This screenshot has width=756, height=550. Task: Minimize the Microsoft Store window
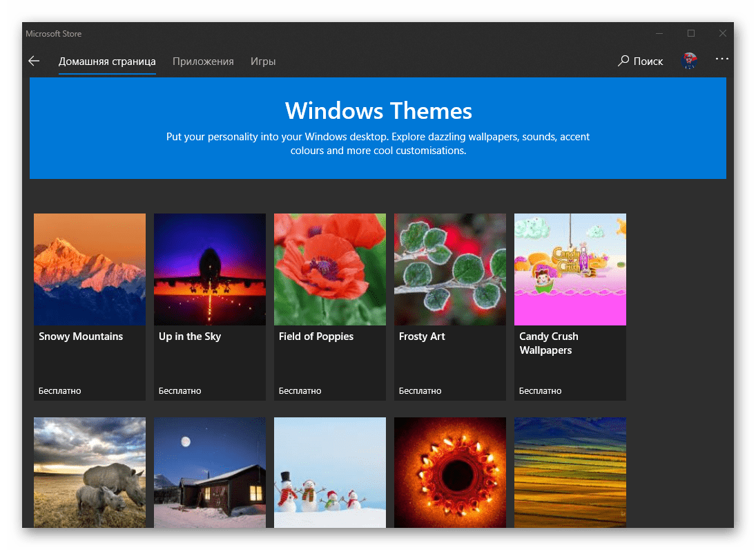pyautogui.click(x=659, y=33)
